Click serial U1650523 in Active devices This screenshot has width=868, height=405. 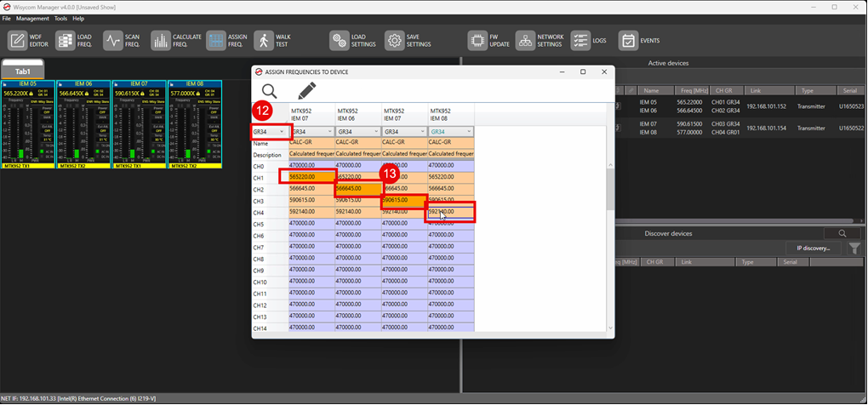click(x=851, y=106)
